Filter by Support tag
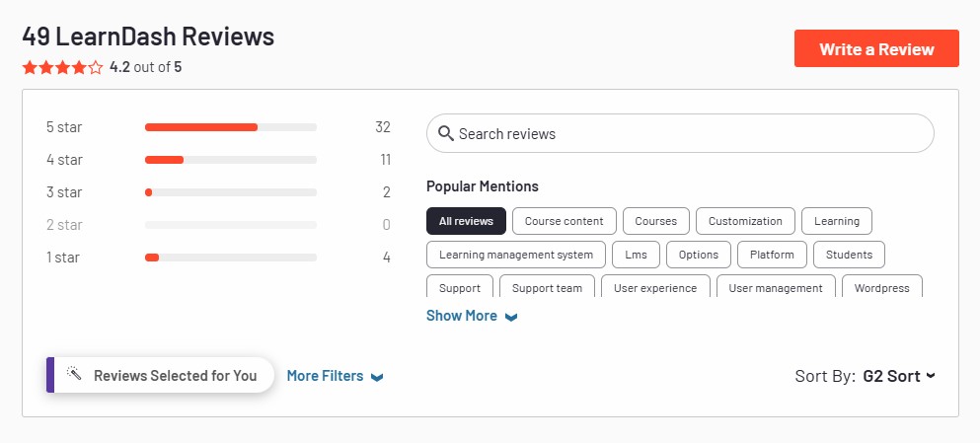Image resolution: width=980 pixels, height=443 pixels. [459, 287]
